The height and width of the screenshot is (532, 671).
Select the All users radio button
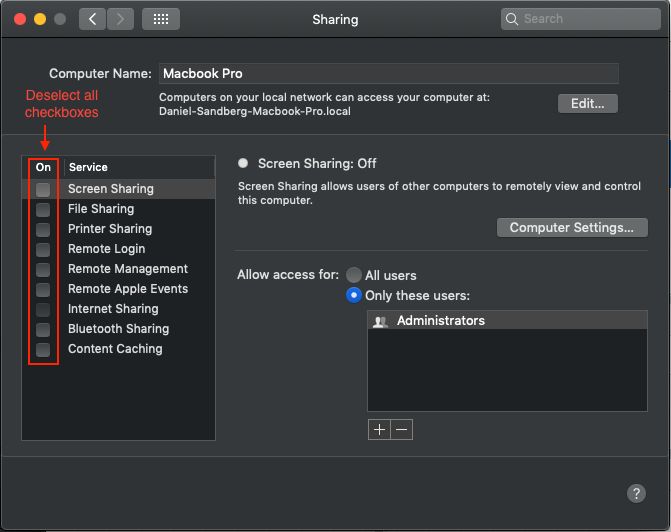pos(353,275)
